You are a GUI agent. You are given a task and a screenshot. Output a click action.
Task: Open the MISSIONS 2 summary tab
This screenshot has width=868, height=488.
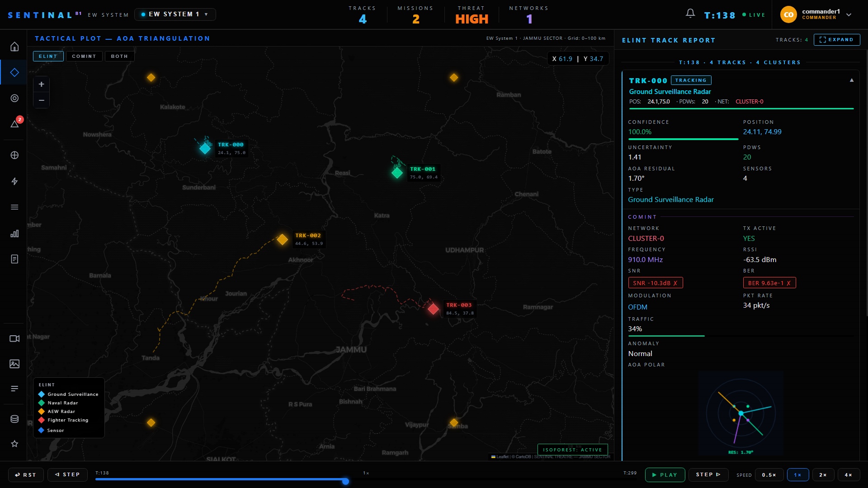click(x=415, y=15)
